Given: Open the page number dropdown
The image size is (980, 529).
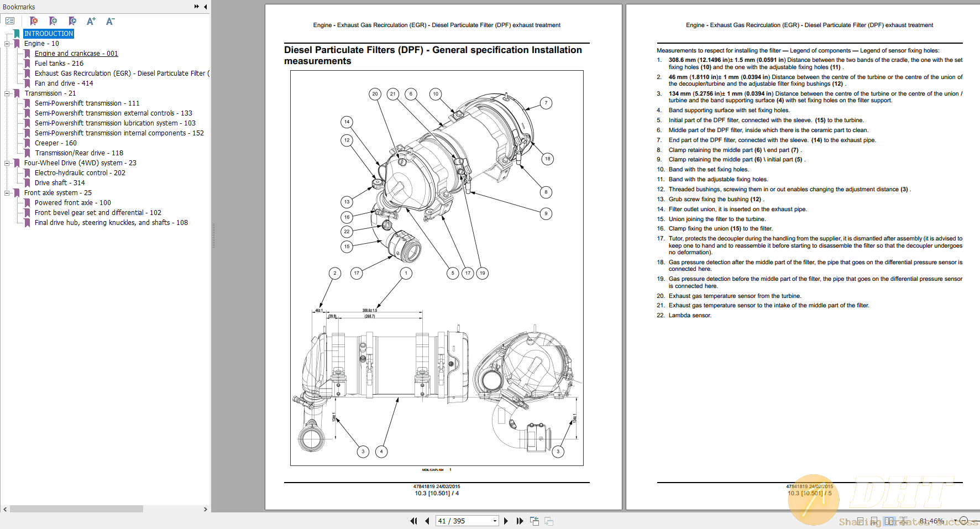Looking at the screenshot, I should [494, 520].
